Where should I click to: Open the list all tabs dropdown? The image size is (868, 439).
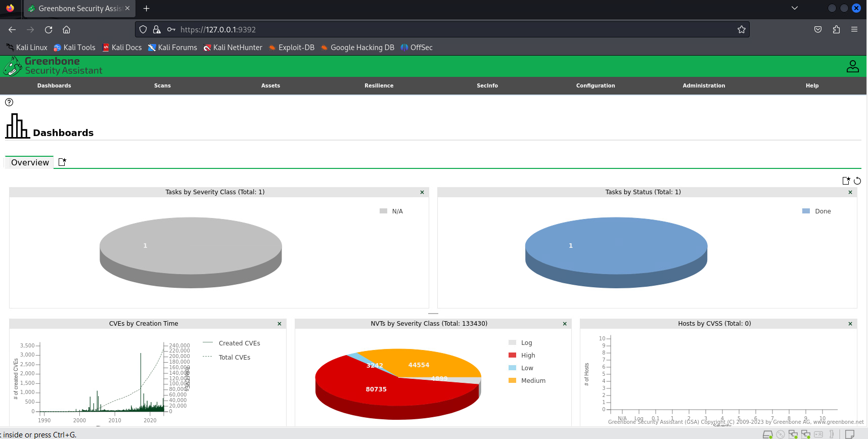point(795,8)
